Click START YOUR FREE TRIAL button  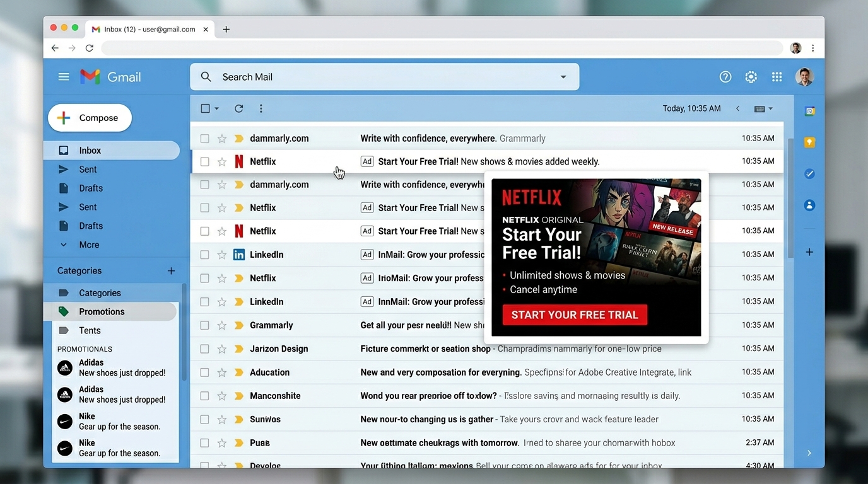tap(575, 314)
